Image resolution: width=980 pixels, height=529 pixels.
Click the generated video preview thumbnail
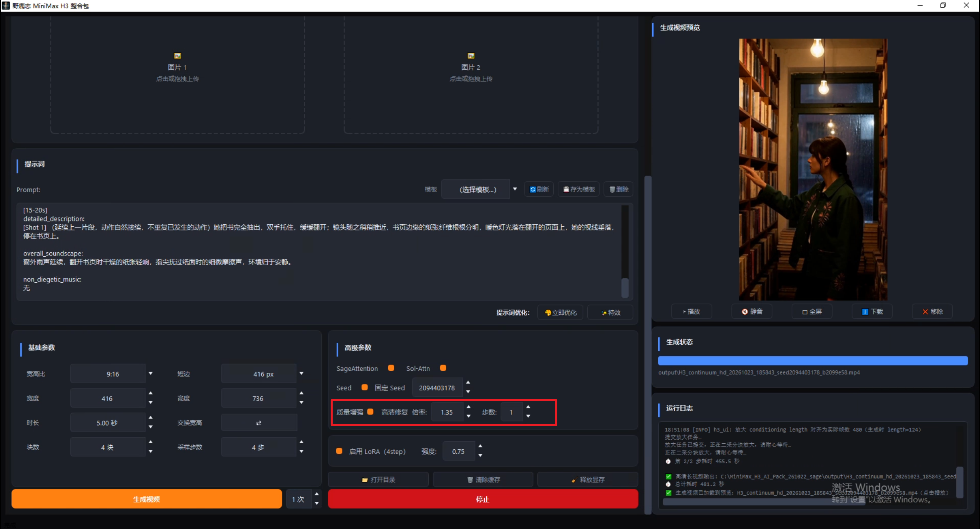(x=813, y=169)
